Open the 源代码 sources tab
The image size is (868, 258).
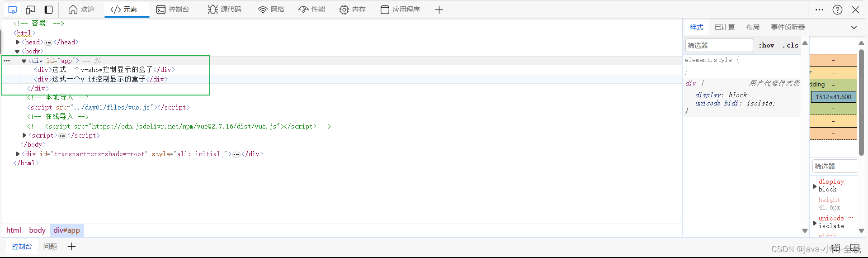(x=224, y=10)
